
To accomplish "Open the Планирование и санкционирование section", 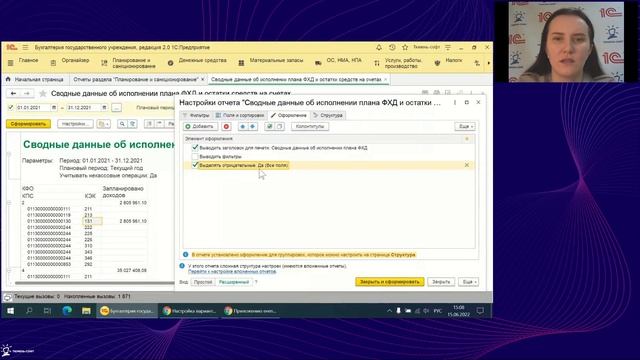I will click(129, 62).
